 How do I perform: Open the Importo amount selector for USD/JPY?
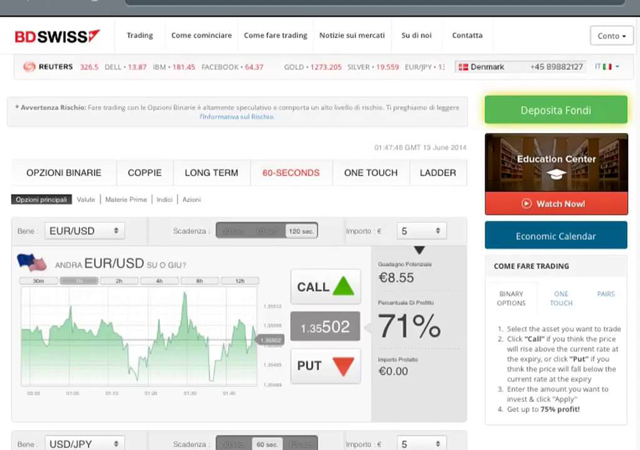(x=421, y=444)
